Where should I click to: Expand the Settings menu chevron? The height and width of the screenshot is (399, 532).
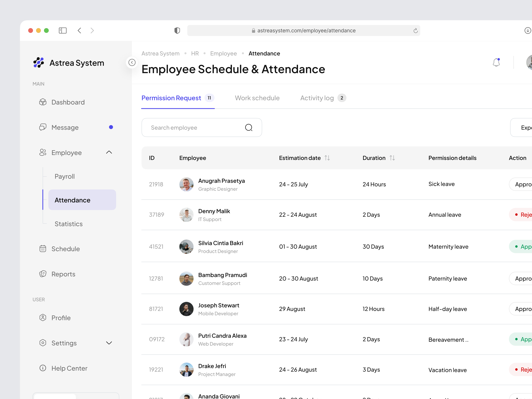tap(109, 343)
